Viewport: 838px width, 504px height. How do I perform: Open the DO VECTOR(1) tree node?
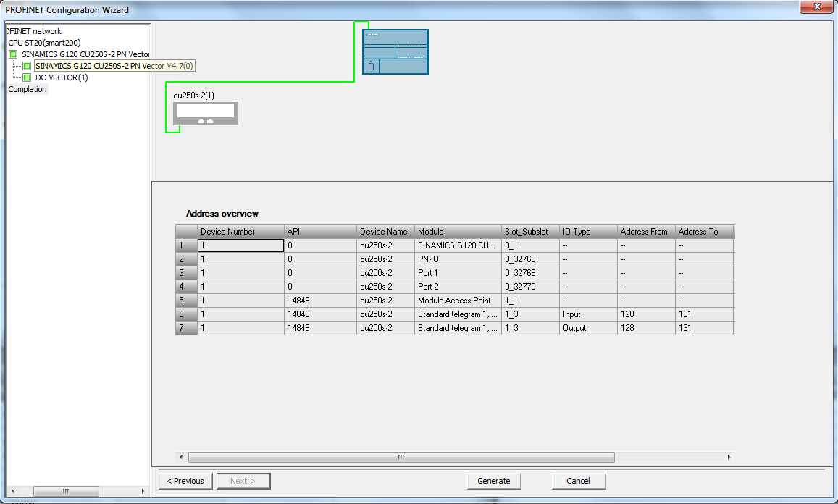(x=62, y=78)
